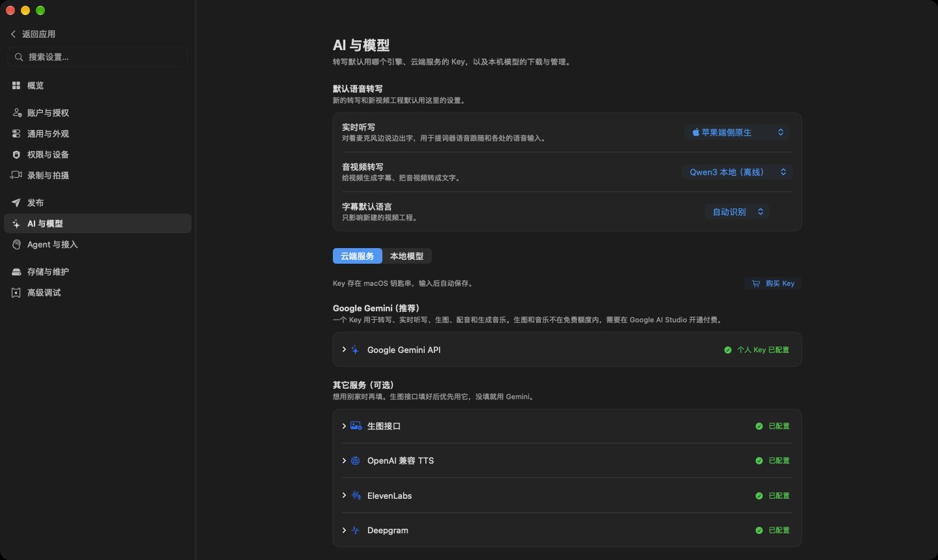This screenshot has height=560, width=938.
Task: Click the 概览 grid icon in sidebar
Action: 16,85
